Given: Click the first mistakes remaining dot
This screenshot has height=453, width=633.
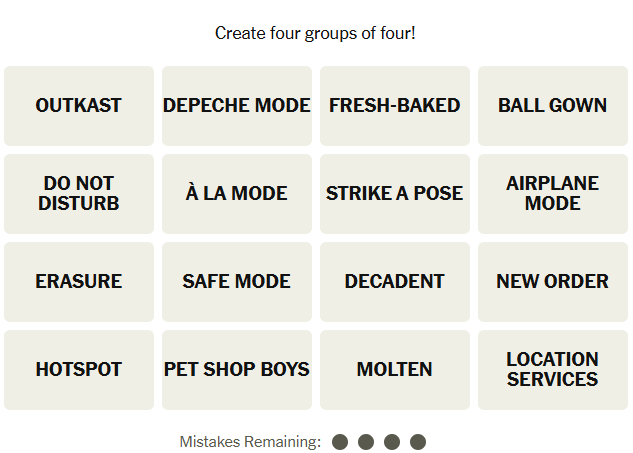Looking at the screenshot, I should point(340,442).
